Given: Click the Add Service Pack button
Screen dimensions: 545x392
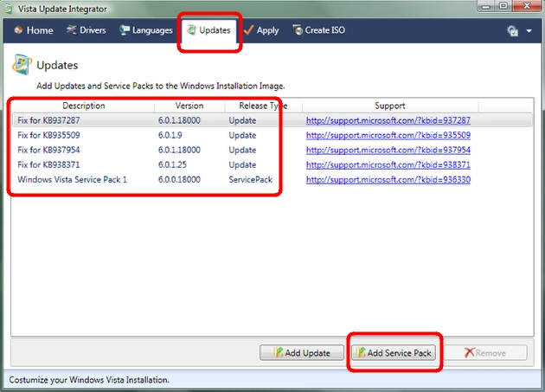Looking at the screenshot, I should click(394, 353).
